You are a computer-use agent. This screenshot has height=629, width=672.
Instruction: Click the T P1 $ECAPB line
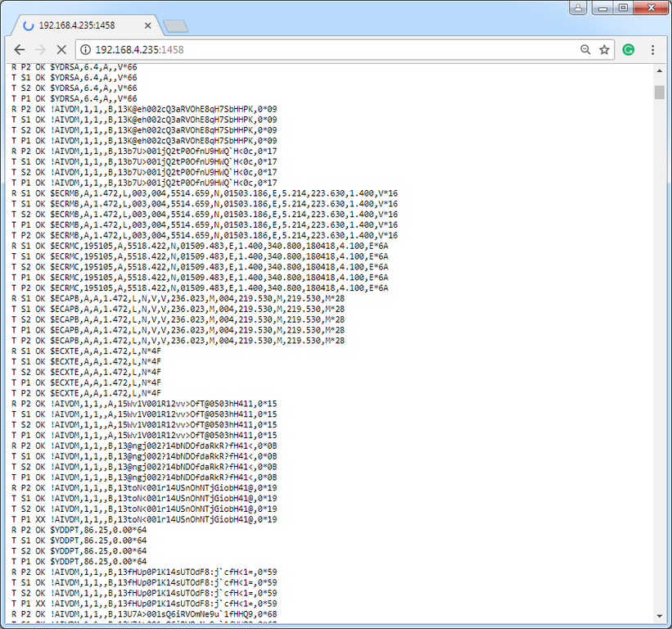coord(178,330)
